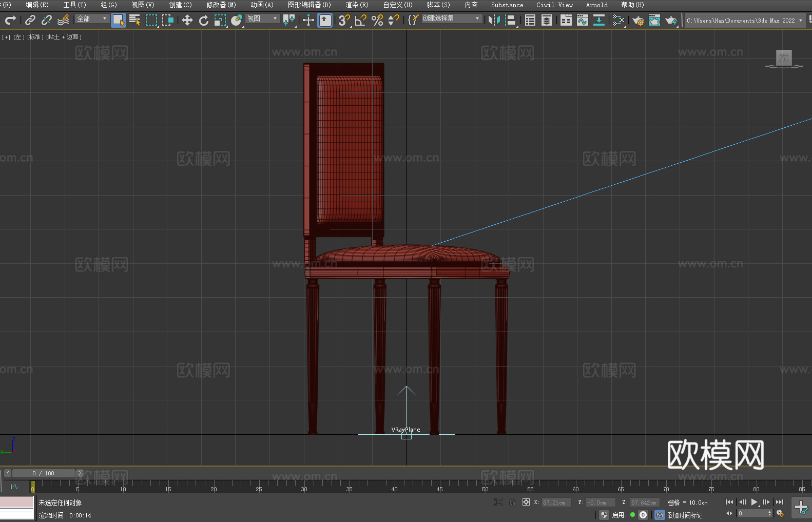
Task: Open the Arnold menu
Action: (597, 5)
